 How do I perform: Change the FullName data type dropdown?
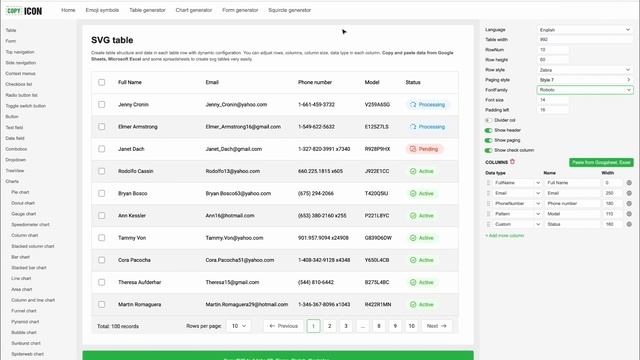point(517,183)
